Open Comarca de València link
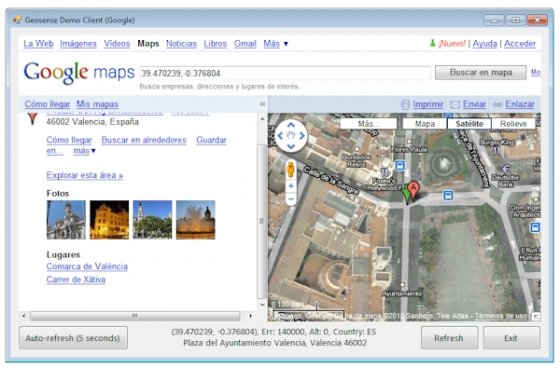 pyautogui.click(x=87, y=267)
